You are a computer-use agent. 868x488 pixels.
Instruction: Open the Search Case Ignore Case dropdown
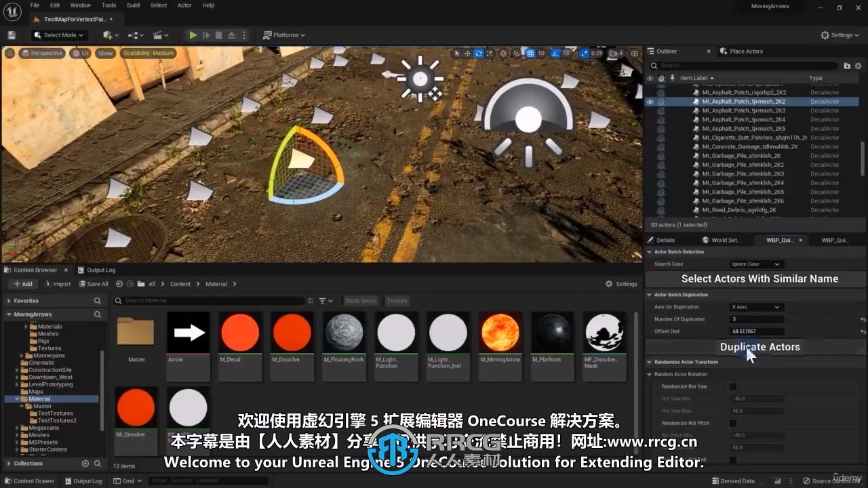(x=756, y=264)
